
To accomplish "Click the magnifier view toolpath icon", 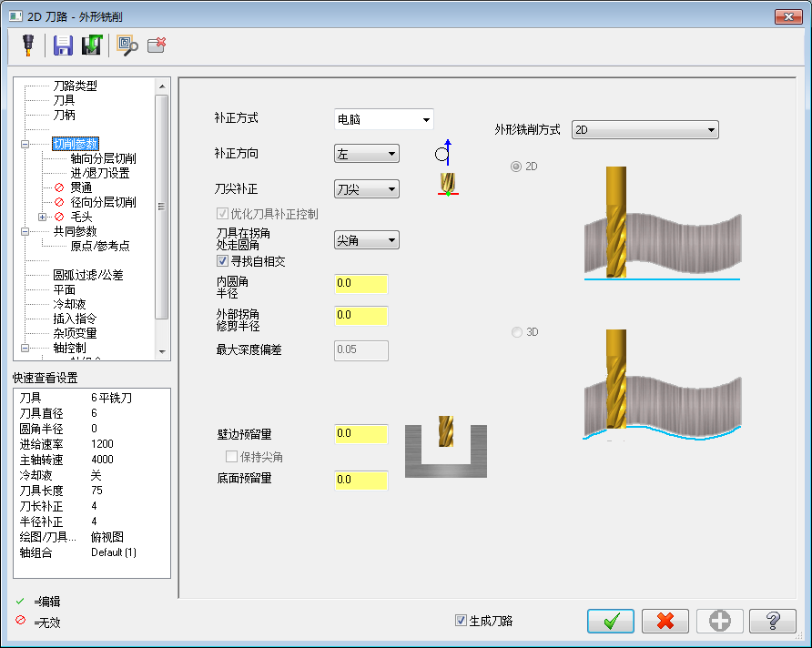I will click(x=127, y=46).
